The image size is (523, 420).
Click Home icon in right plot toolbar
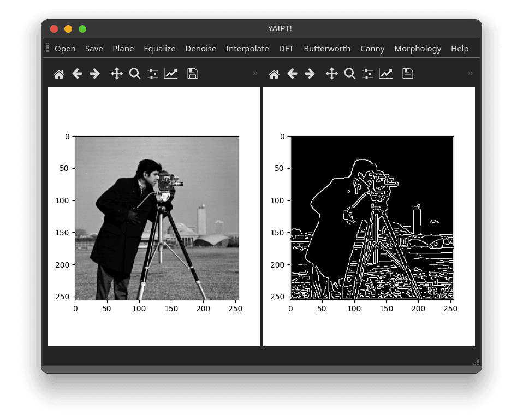coord(274,74)
